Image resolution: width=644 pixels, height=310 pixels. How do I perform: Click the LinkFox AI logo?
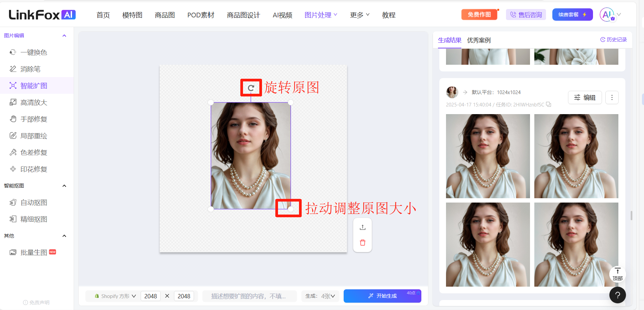(42, 15)
